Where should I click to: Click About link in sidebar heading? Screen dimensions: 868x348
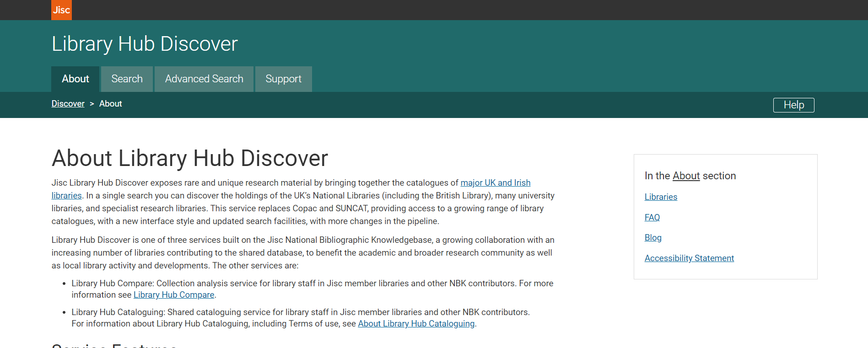686,176
